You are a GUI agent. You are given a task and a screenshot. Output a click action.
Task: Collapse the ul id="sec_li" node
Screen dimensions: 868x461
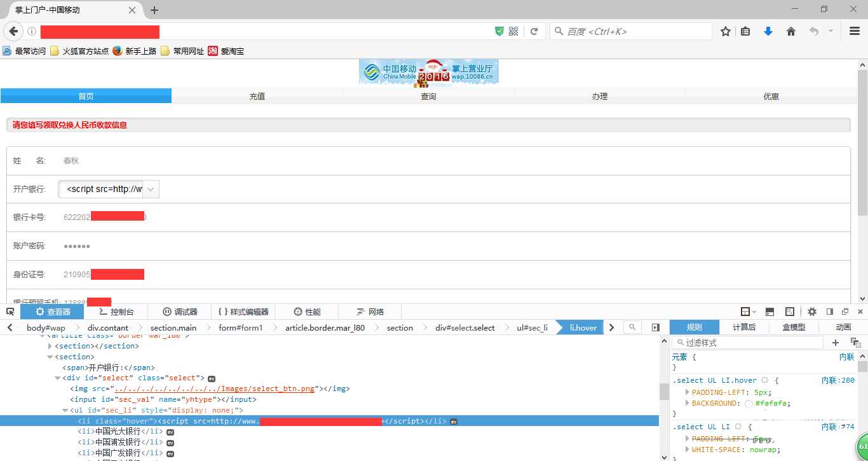[x=65, y=411]
